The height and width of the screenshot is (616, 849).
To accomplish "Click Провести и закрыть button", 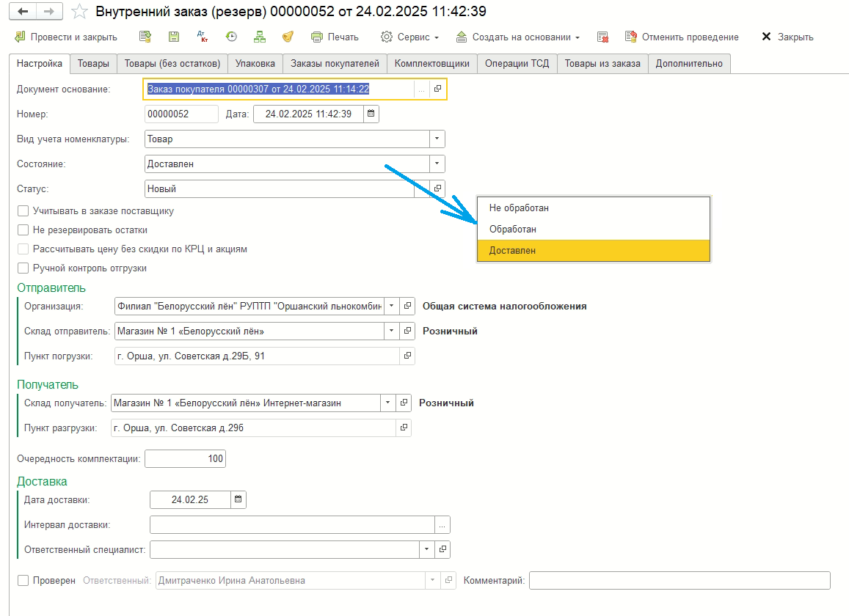I will [x=66, y=37].
